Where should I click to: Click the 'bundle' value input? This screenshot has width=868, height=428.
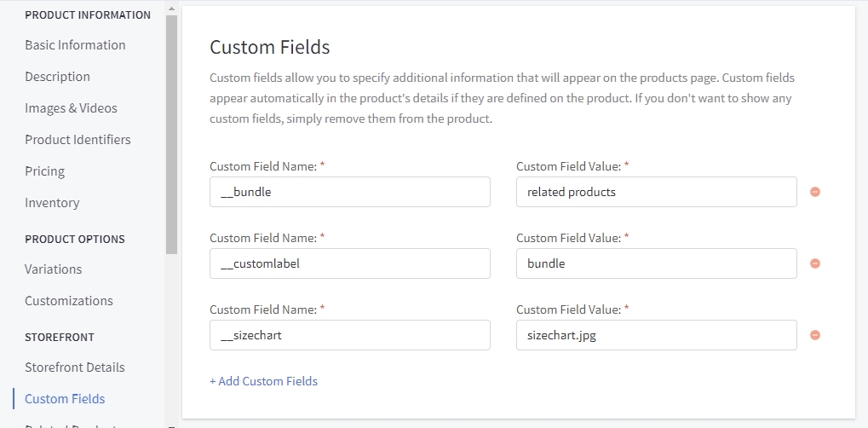656,263
